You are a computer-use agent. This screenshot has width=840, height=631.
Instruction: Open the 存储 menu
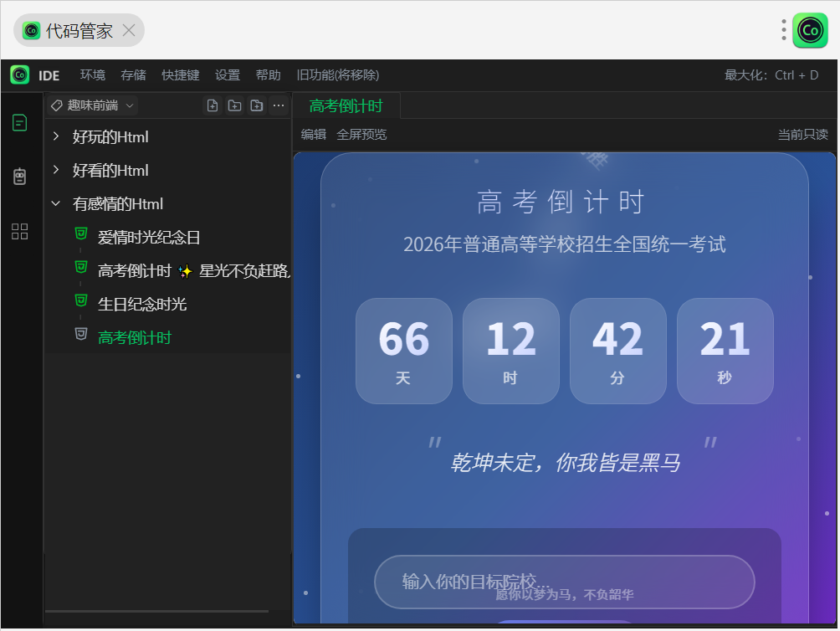tap(133, 75)
